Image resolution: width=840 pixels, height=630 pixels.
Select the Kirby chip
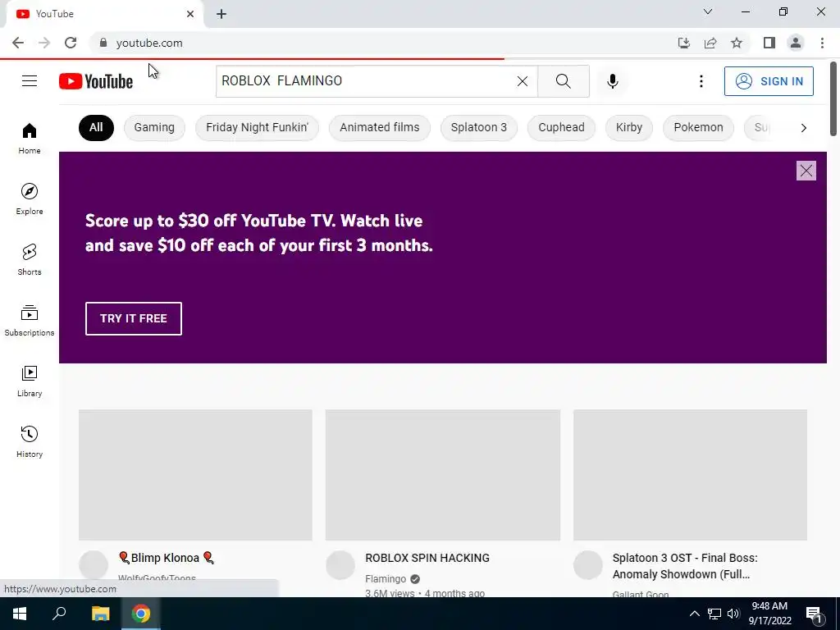629,127
